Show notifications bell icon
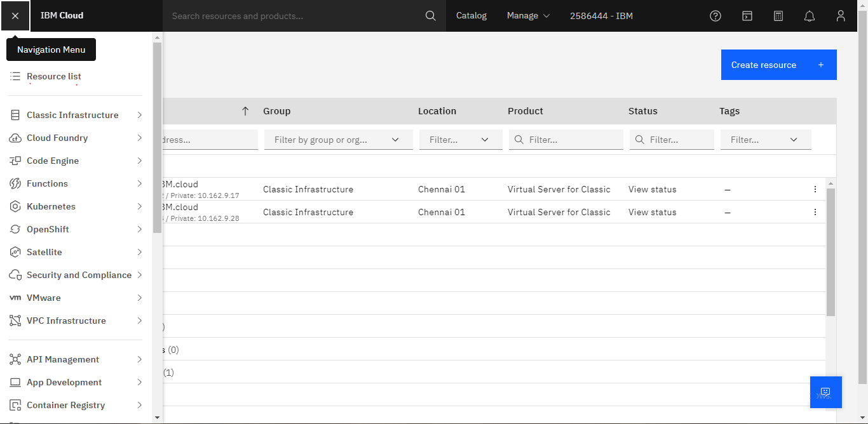 (x=810, y=16)
